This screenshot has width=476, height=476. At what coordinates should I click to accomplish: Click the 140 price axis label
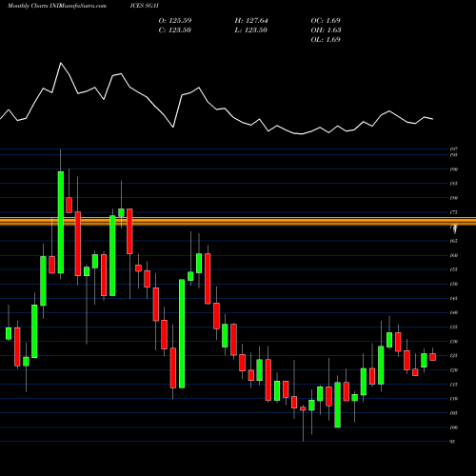(454, 312)
